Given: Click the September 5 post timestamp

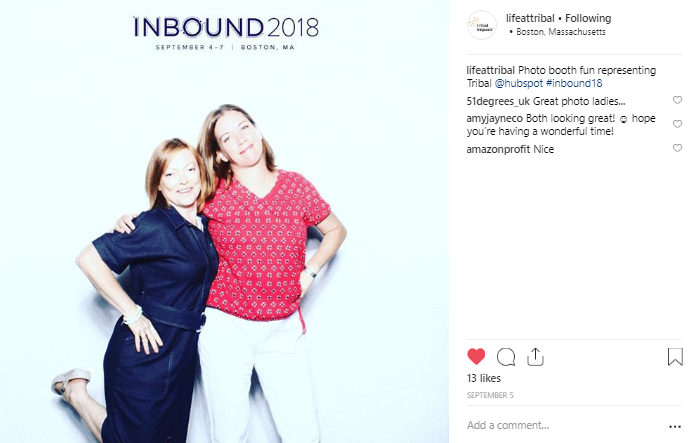Looking at the screenshot, I should 488,395.
